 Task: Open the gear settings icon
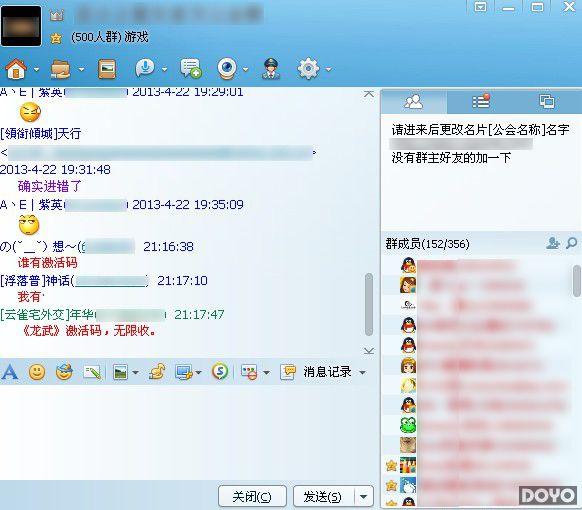tap(308, 69)
